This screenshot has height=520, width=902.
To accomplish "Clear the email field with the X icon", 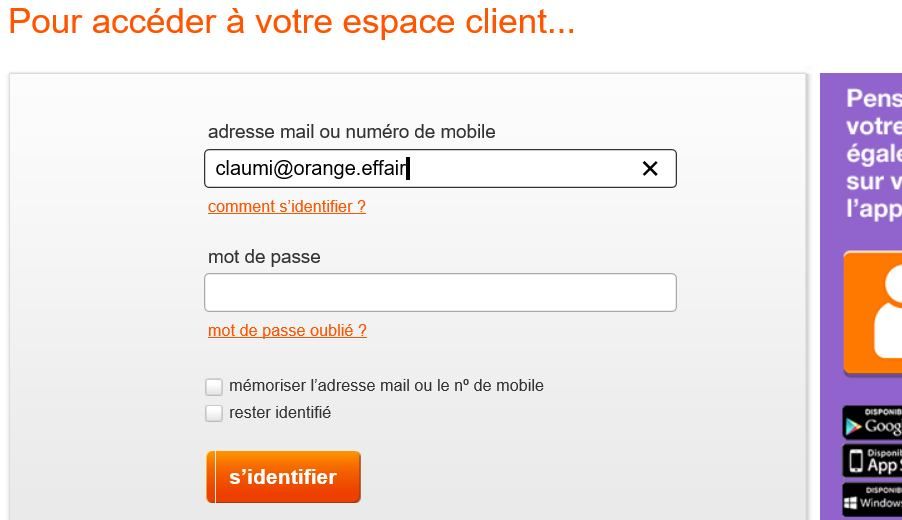I will (x=650, y=169).
